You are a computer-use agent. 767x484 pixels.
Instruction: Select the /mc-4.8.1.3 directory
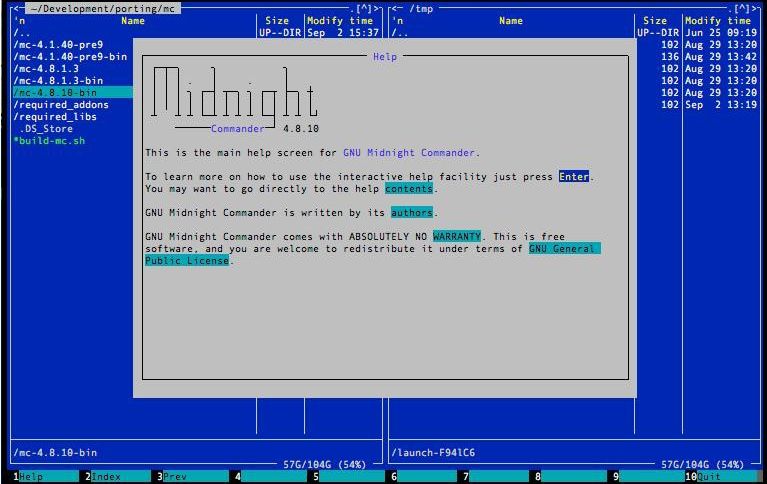pos(46,69)
